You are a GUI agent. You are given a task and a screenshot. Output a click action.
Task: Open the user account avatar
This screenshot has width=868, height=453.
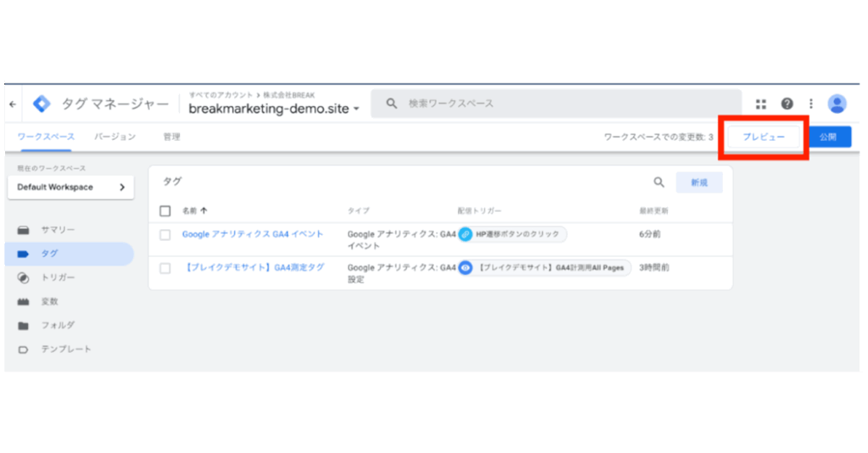[x=837, y=103]
